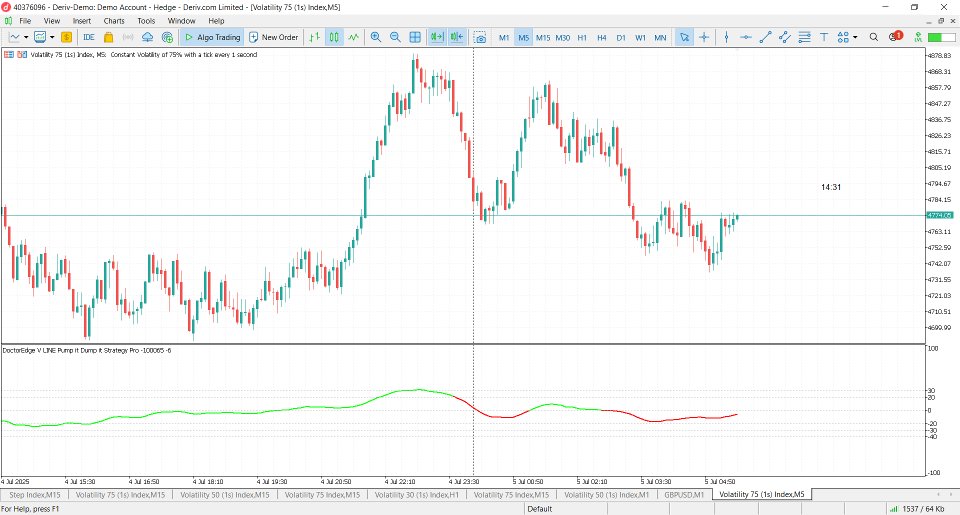Select the horizontal line drawing tool
This screenshot has width=960, height=515.
click(746, 37)
